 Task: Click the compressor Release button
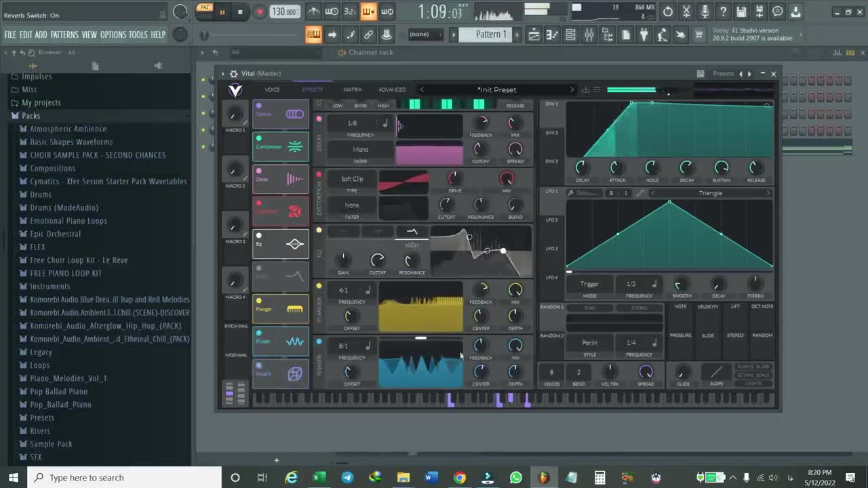[515, 106]
